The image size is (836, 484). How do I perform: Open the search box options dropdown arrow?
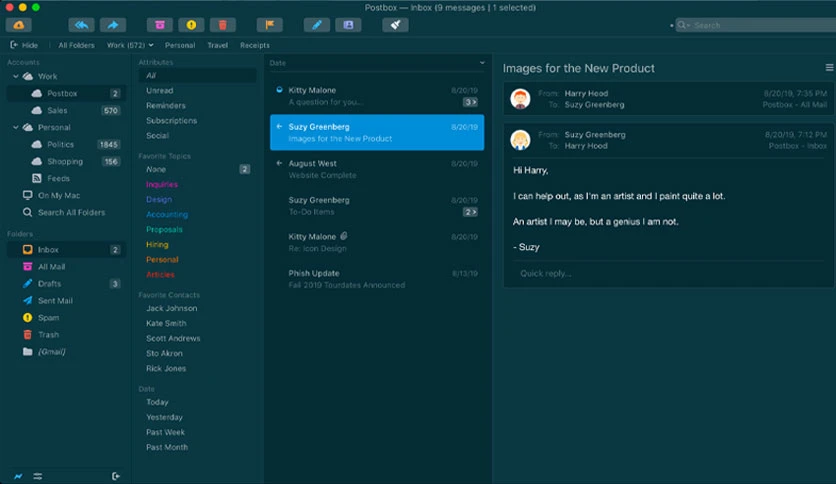click(688, 26)
